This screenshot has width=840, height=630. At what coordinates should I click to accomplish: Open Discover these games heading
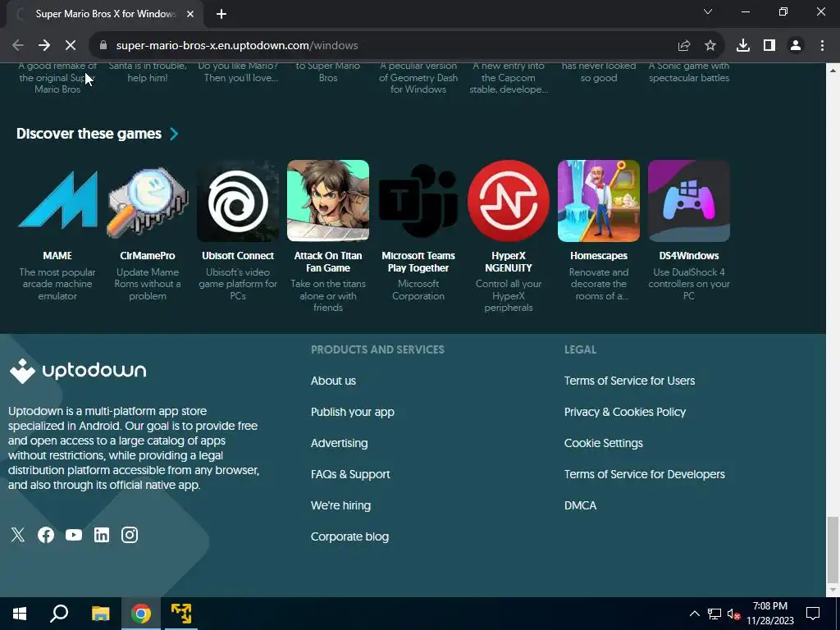click(89, 134)
